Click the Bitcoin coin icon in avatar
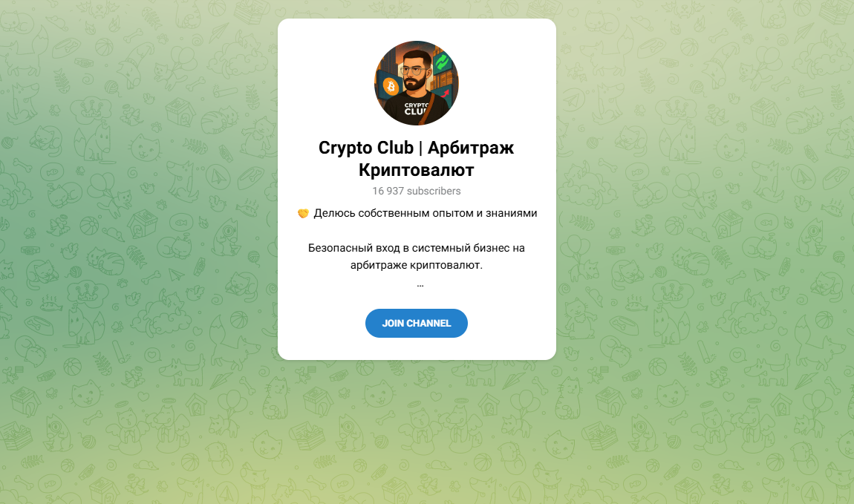This screenshot has width=854, height=504. [391, 87]
